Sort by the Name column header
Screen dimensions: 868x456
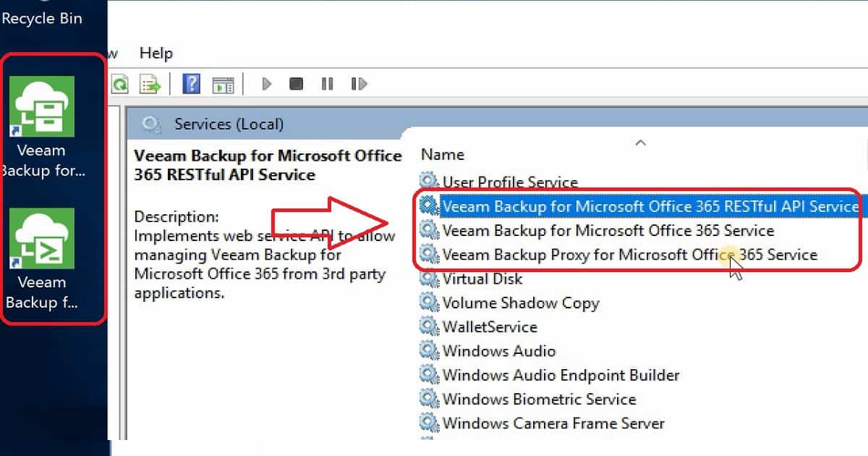(443, 154)
